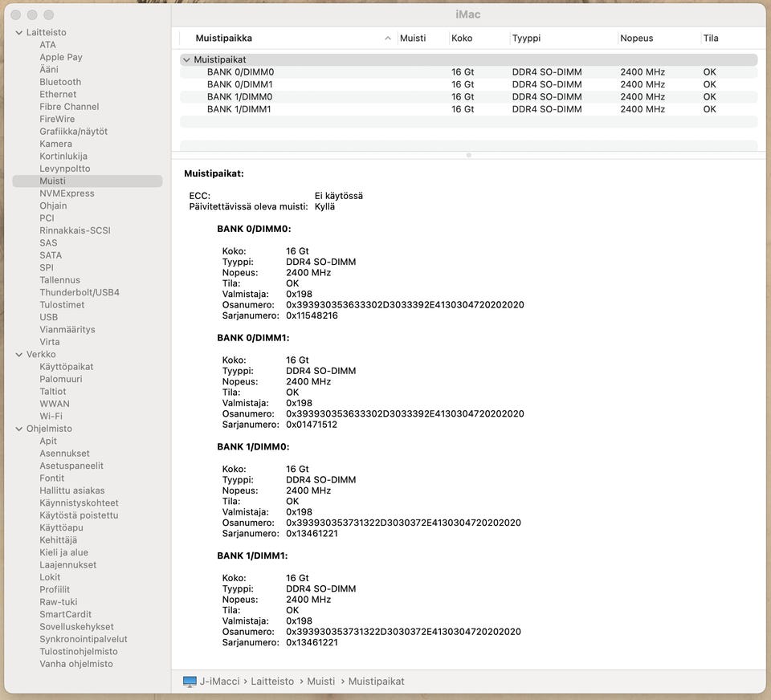Click the ECC value Ei käytössä
The width and height of the screenshot is (771, 700).
point(339,196)
